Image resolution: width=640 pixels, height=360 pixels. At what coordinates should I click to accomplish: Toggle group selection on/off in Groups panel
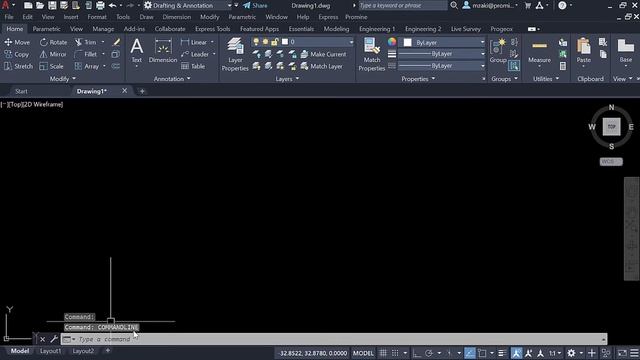(x=514, y=65)
